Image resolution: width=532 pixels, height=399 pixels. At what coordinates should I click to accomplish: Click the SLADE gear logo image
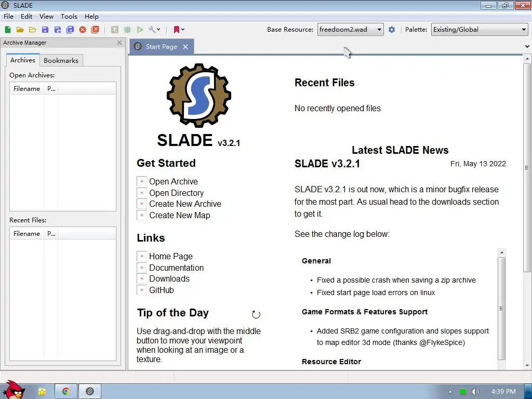coord(199,96)
